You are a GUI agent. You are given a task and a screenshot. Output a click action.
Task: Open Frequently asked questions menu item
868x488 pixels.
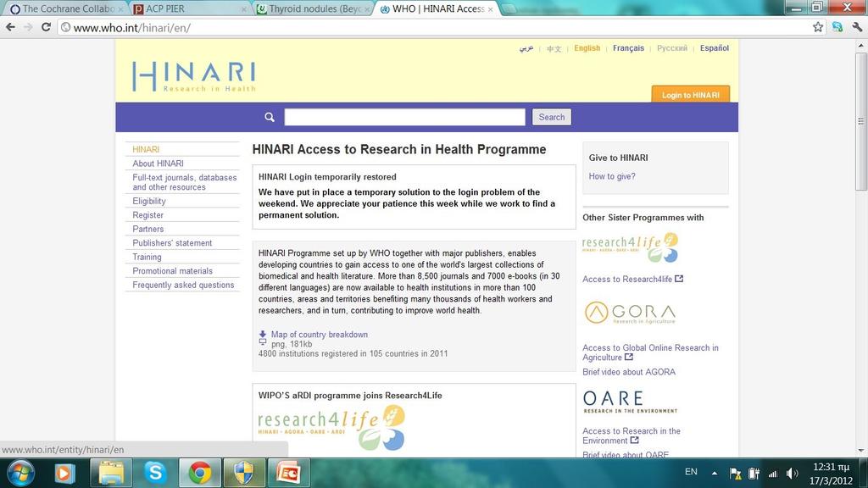[183, 285]
